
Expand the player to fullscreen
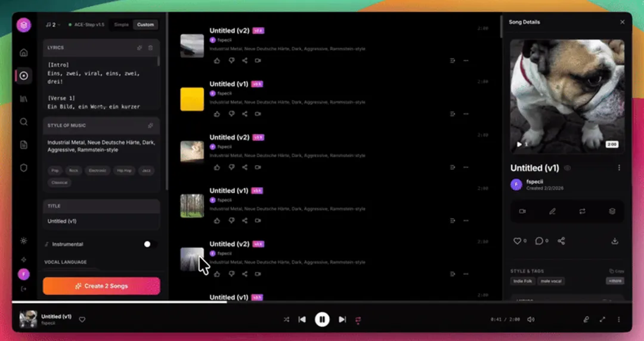click(x=602, y=319)
